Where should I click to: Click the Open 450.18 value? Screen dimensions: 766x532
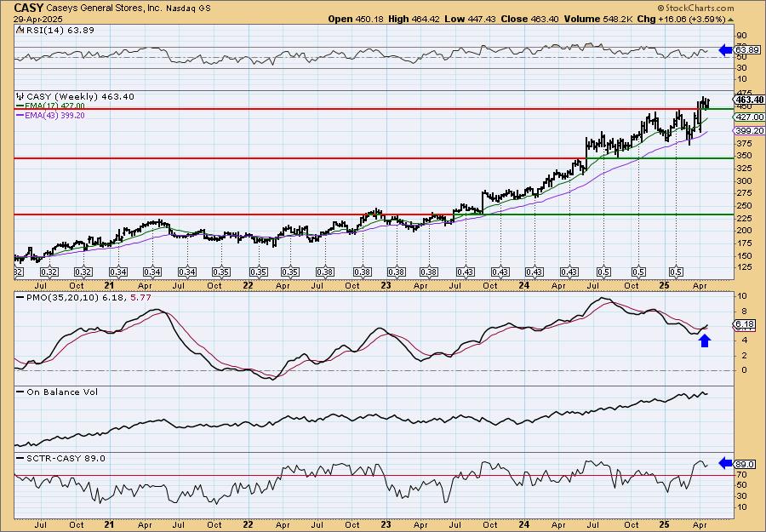pyautogui.click(x=356, y=19)
